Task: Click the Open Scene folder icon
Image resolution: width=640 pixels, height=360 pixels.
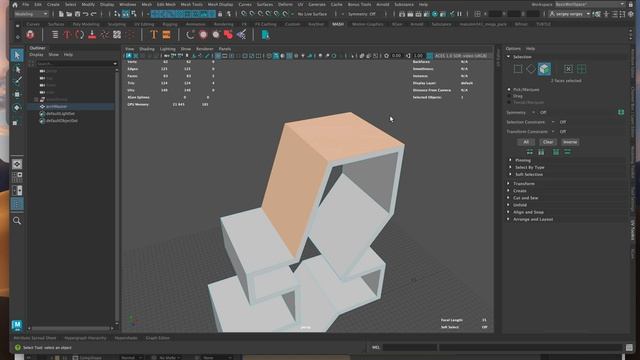Action: coord(69,14)
